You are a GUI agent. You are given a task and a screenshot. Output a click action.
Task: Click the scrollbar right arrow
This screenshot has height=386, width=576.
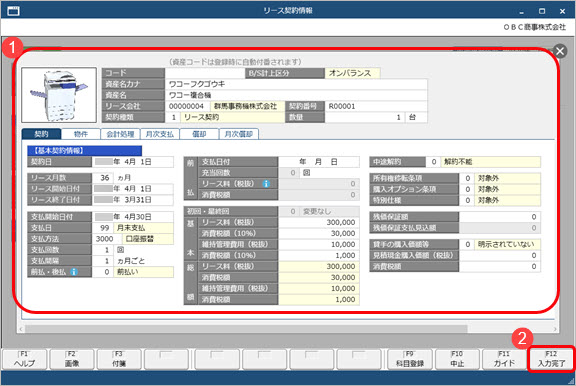coord(555,329)
